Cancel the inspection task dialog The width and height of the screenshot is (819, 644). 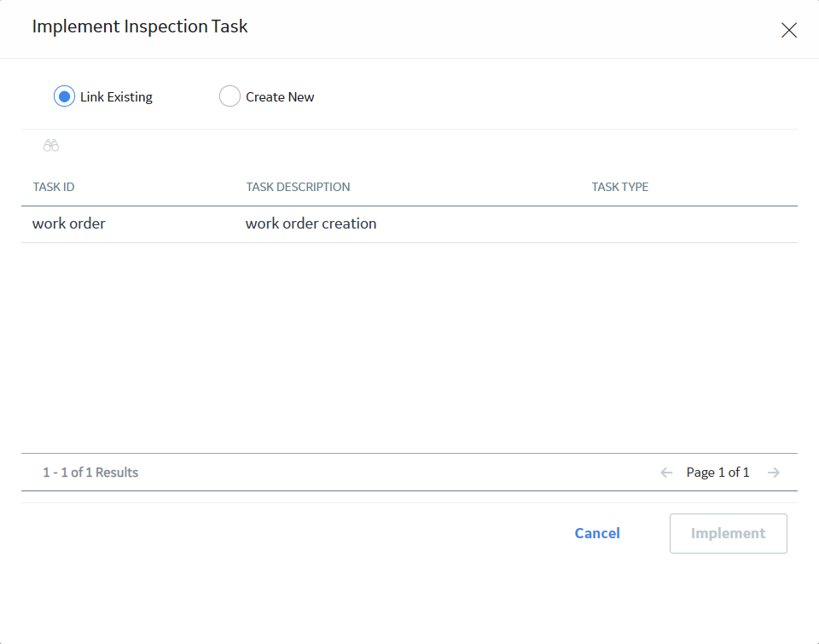[597, 533]
